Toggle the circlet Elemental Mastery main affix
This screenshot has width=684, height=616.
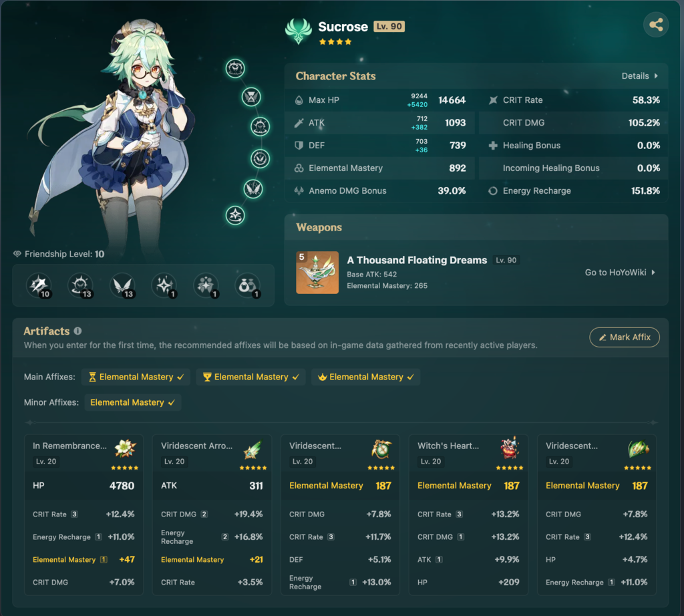tap(366, 377)
